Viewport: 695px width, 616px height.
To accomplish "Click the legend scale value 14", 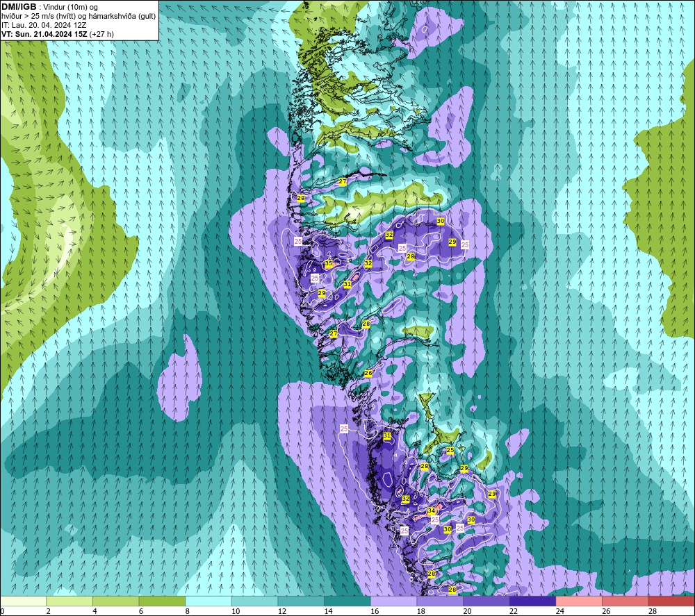I will (328, 611).
